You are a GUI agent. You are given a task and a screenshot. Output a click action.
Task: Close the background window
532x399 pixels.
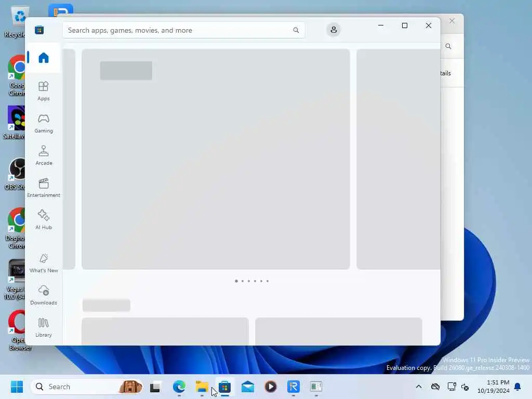pos(452,21)
